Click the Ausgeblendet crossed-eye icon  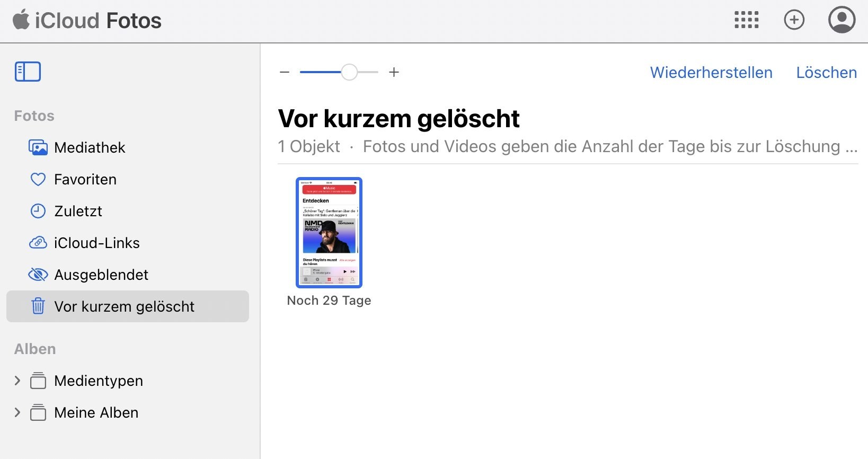tap(38, 275)
